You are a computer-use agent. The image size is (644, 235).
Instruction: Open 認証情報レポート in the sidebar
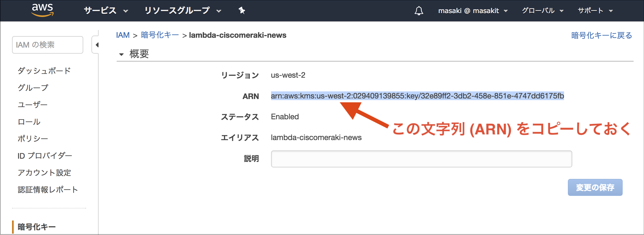[48, 190]
